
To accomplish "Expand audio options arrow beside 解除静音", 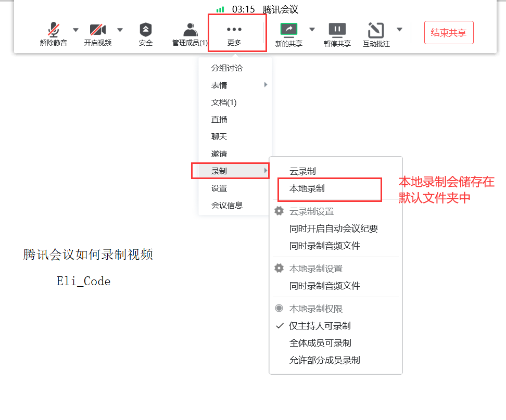I will pos(75,30).
